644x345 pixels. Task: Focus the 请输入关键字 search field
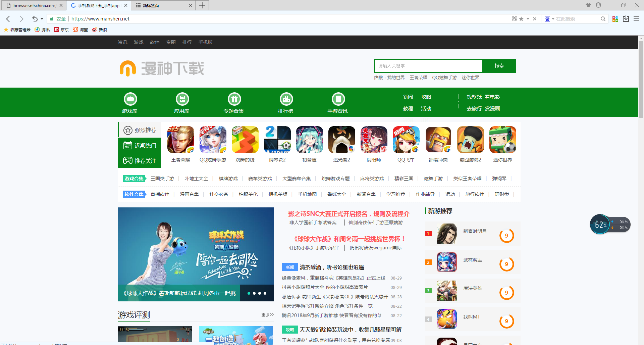click(x=428, y=66)
